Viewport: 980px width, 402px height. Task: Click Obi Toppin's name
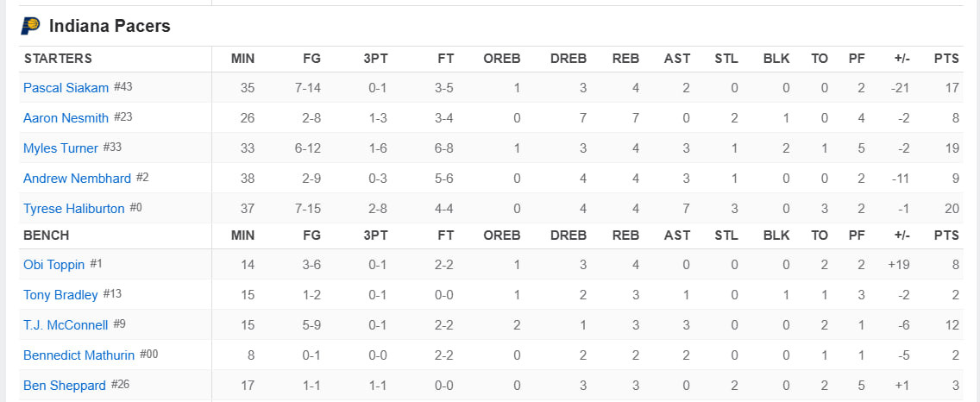(x=53, y=265)
